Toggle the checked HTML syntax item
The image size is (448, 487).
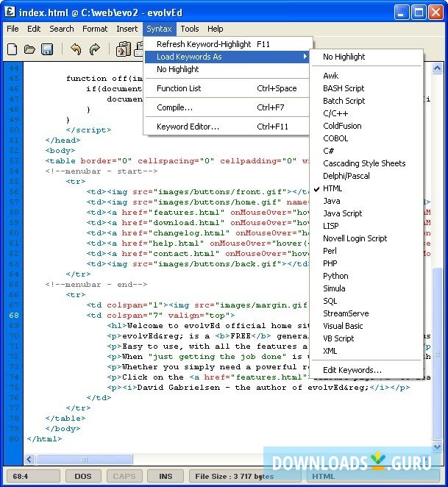(x=366, y=188)
